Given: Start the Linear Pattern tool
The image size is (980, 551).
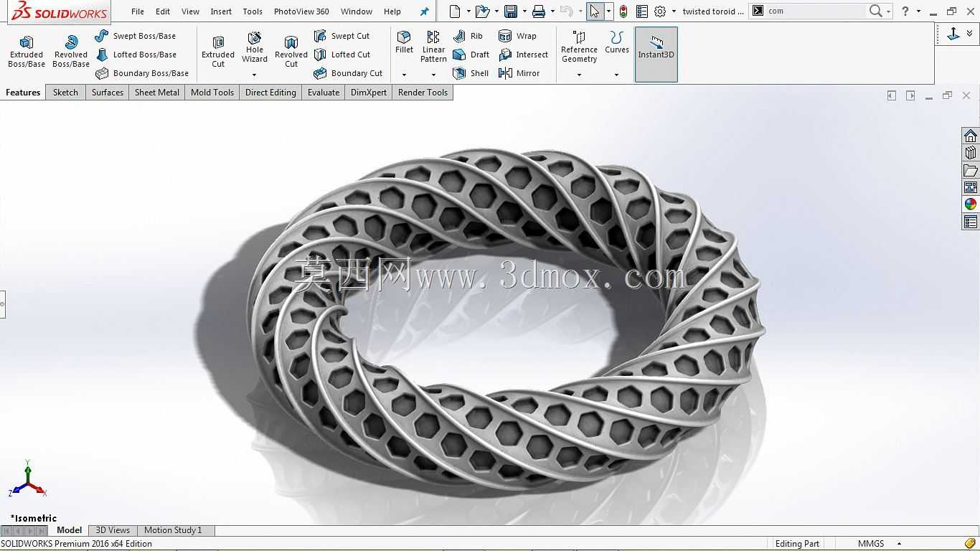Looking at the screenshot, I should [433, 47].
